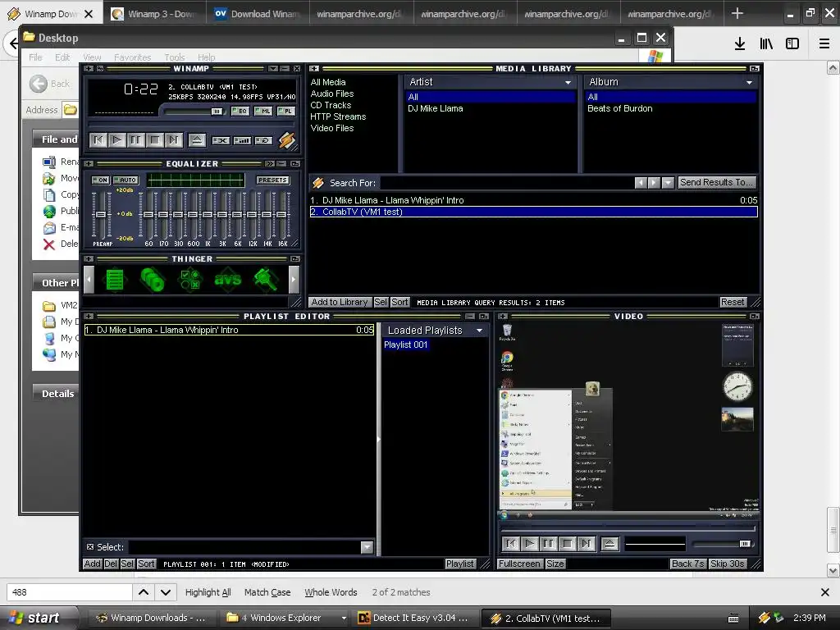Open Playlist Editor icon in Thinger

click(x=115, y=280)
